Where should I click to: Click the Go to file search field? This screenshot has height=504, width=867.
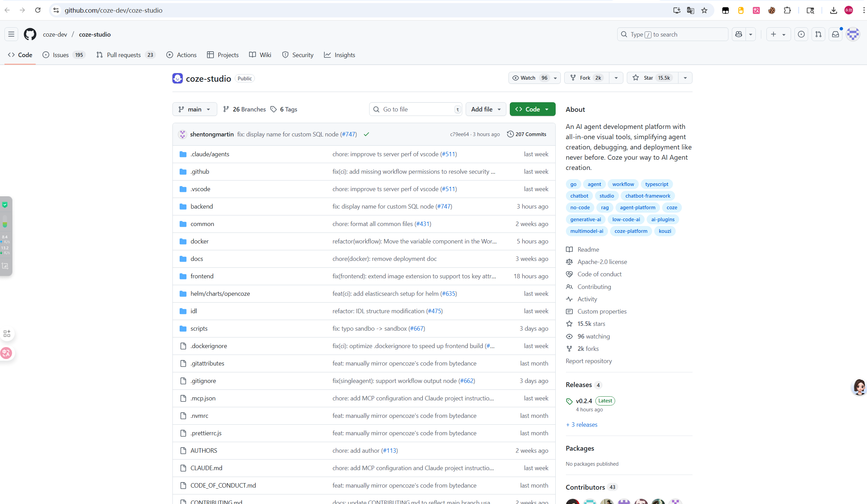click(x=416, y=109)
